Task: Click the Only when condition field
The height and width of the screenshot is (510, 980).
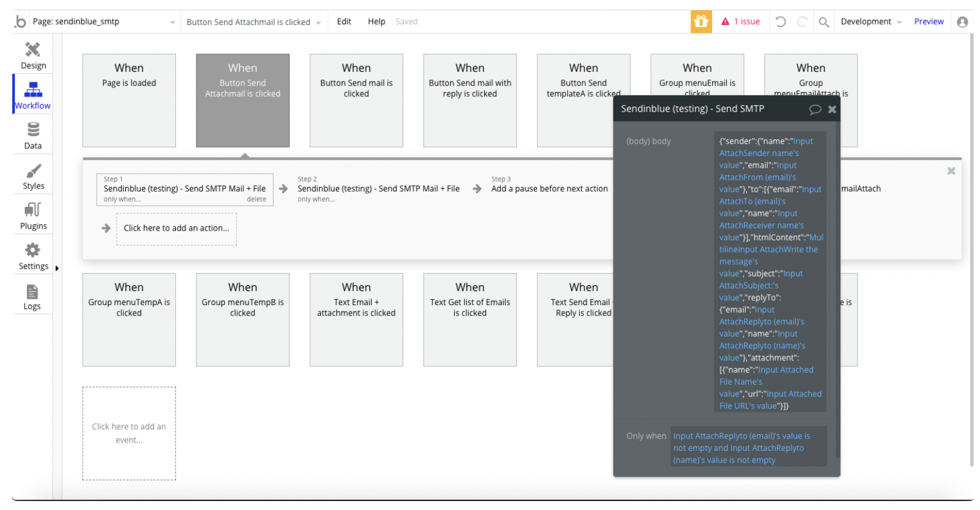Action: click(x=749, y=447)
